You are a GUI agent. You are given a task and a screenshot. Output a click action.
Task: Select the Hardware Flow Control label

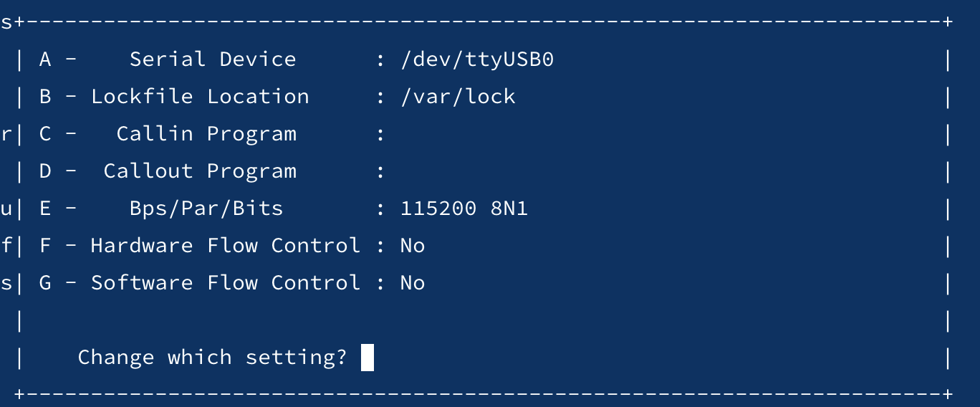pos(225,246)
